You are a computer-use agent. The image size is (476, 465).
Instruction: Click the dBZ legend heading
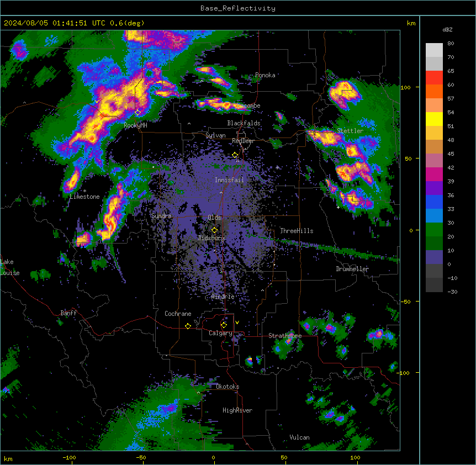tap(447, 29)
